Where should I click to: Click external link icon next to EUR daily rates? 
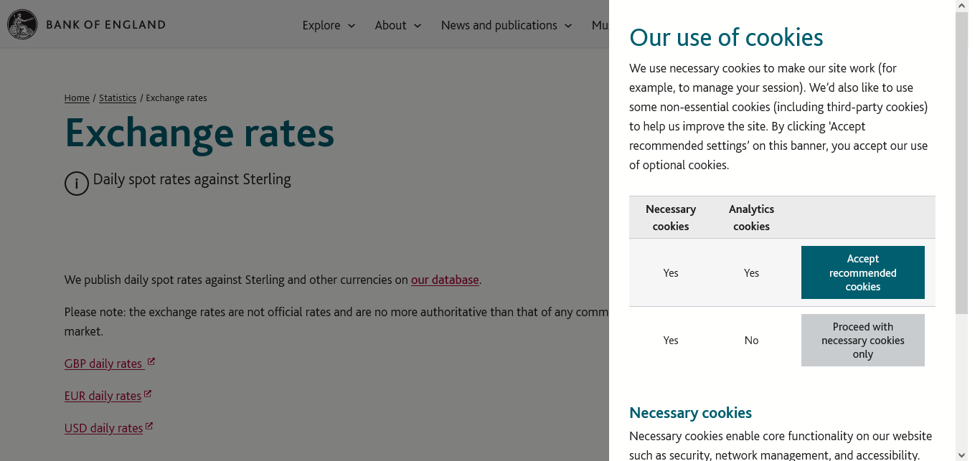148,394
